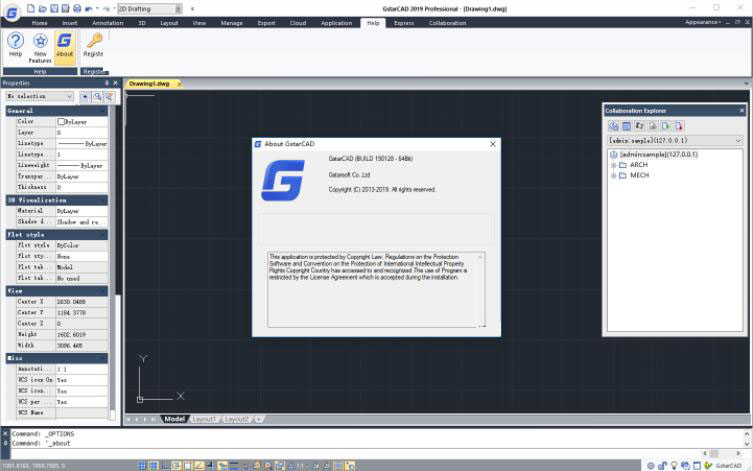Close the About GstarCAD dialog
This screenshot has width=753, height=471.
(493, 144)
